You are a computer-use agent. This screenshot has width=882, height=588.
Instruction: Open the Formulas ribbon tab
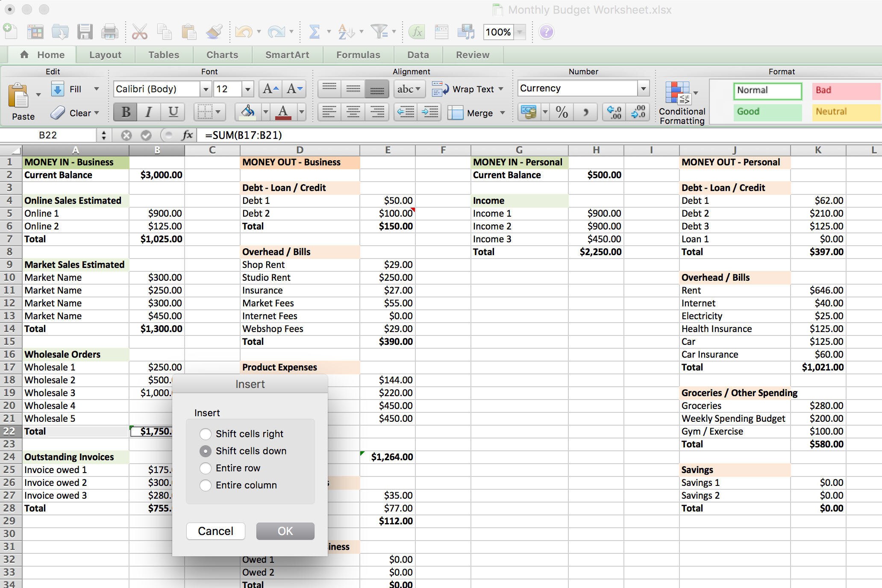pyautogui.click(x=358, y=55)
